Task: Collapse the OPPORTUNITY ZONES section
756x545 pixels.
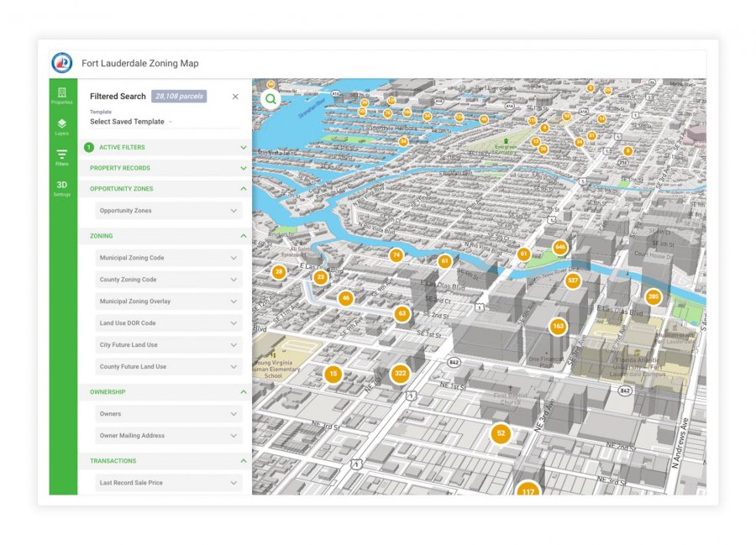Action: point(243,188)
